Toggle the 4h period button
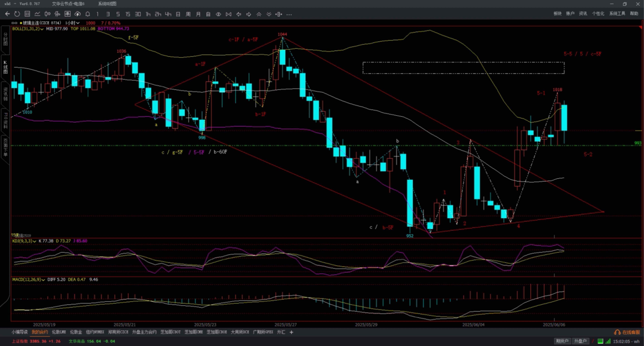The height and width of the screenshot is (346, 644). click(168, 14)
